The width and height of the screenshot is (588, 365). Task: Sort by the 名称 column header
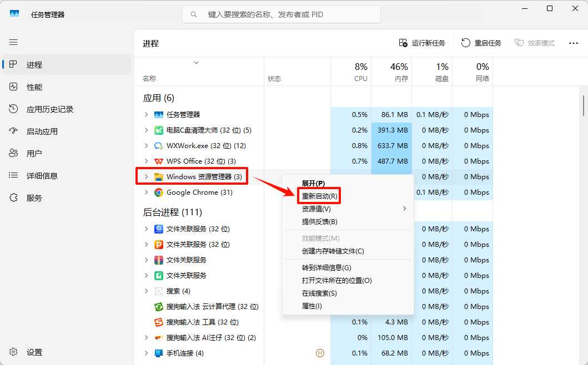click(199, 72)
